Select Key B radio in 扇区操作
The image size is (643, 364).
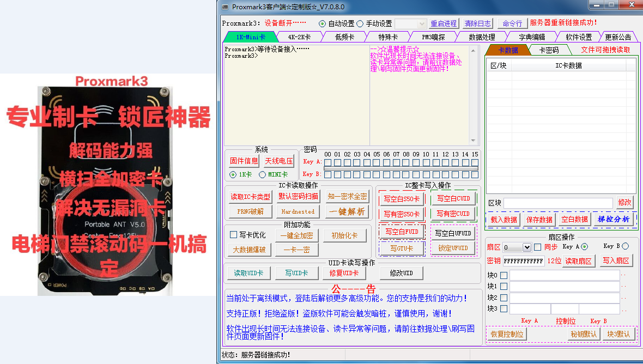point(626,246)
